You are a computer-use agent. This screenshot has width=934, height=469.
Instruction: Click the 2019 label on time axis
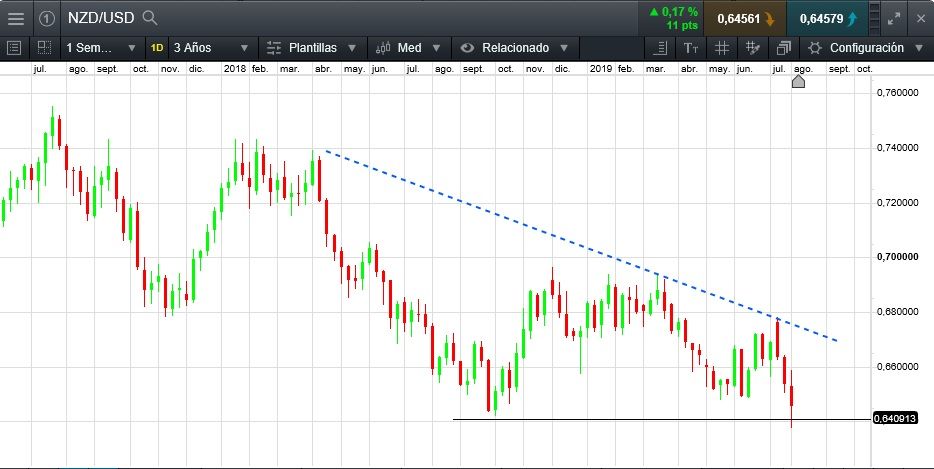601,69
